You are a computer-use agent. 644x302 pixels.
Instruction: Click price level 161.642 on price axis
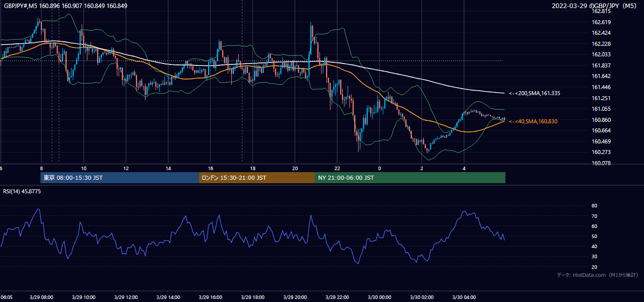click(600, 76)
